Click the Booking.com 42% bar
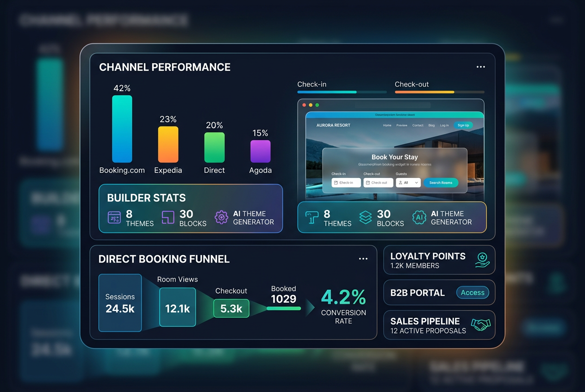 tap(122, 129)
